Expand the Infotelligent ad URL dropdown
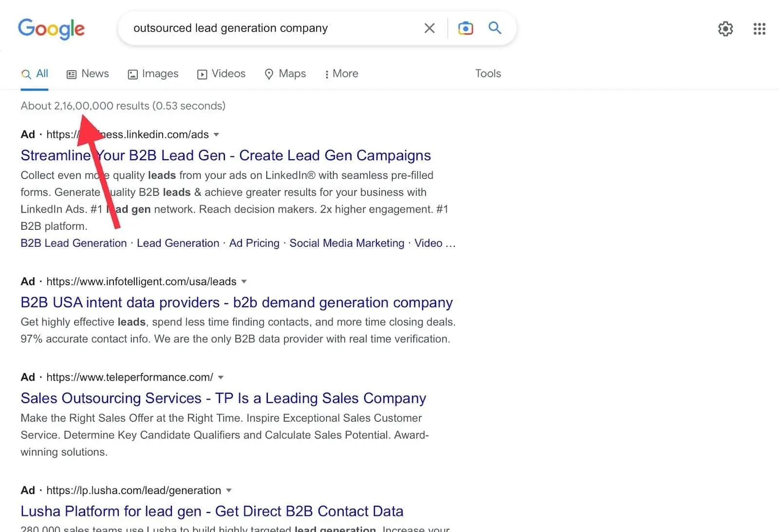The width and height of the screenshot is (779, 532). 243,281
